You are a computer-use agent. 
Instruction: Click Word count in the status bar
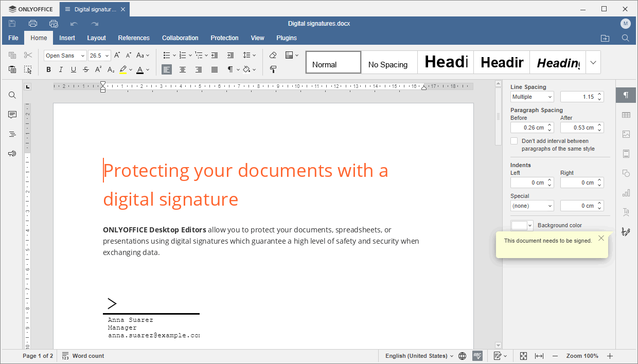[x=83, y=356]
